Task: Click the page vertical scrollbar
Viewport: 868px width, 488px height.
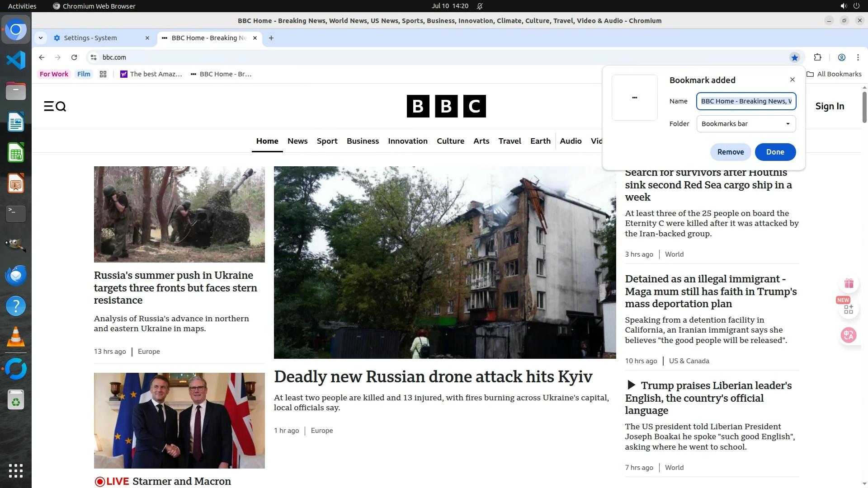Action: (x=864, y=107)
